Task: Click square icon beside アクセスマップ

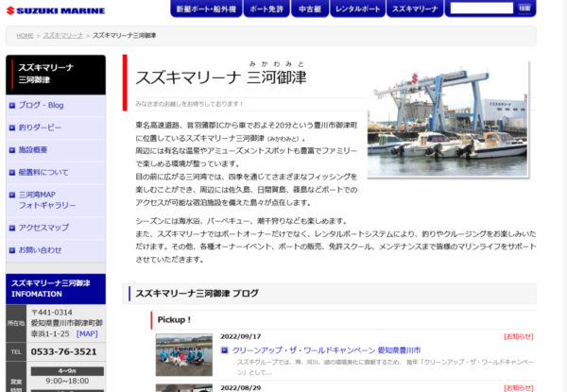Action: [12, 228]
